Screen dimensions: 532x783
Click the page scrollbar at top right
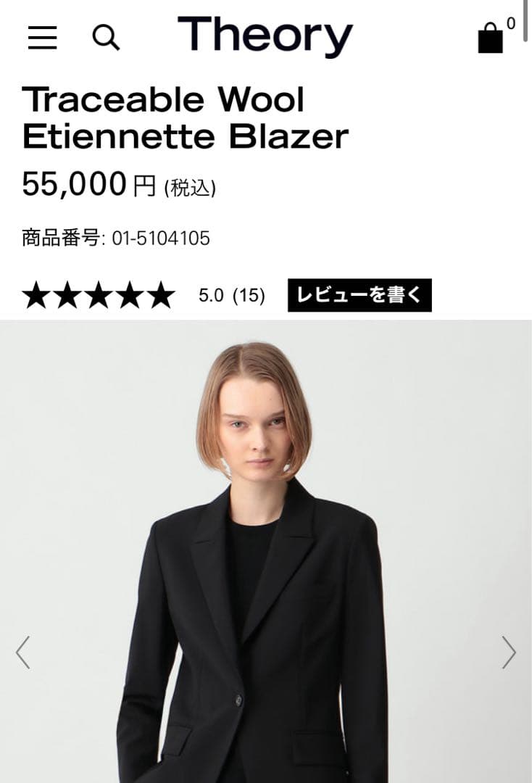point(526,21)
